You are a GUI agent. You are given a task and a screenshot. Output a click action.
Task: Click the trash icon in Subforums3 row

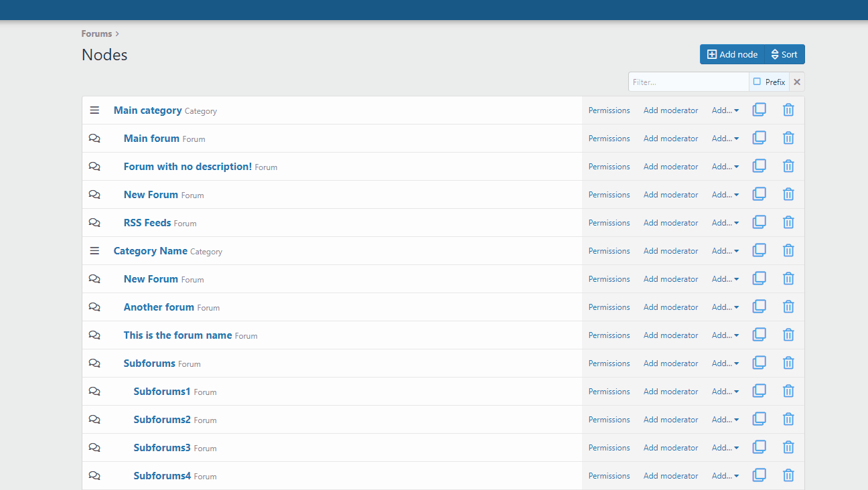tap(788, 447)
